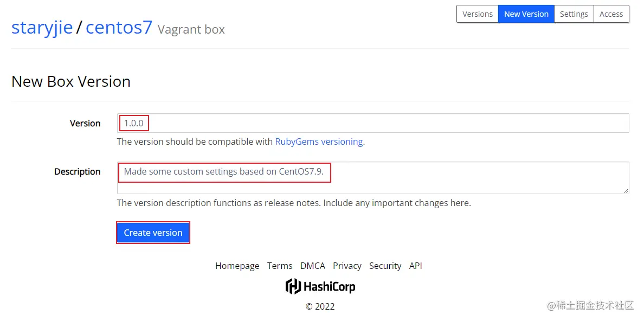Open the centos7 box link
This screenshot has width=644, height=321.
pyautogui.click(x=119, y=27)
